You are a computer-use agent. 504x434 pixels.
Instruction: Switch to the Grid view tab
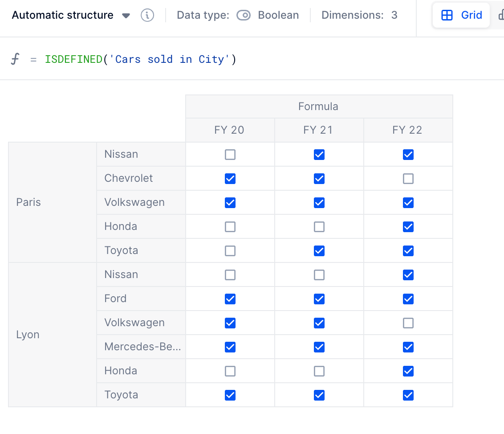coord(461,15)
